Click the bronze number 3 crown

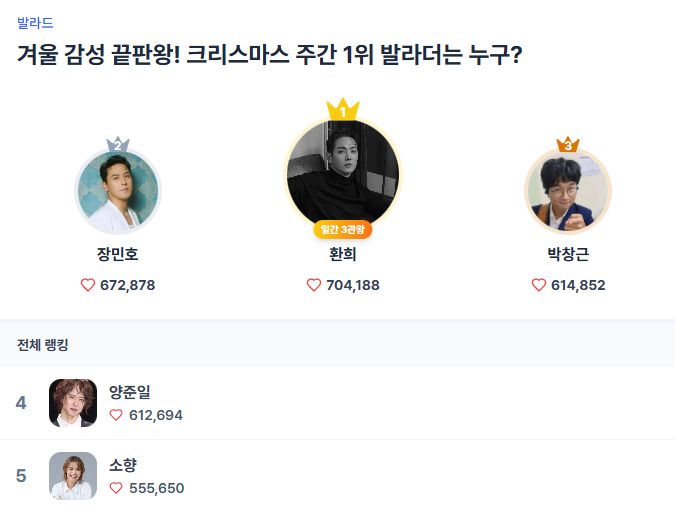coord(568,146)
